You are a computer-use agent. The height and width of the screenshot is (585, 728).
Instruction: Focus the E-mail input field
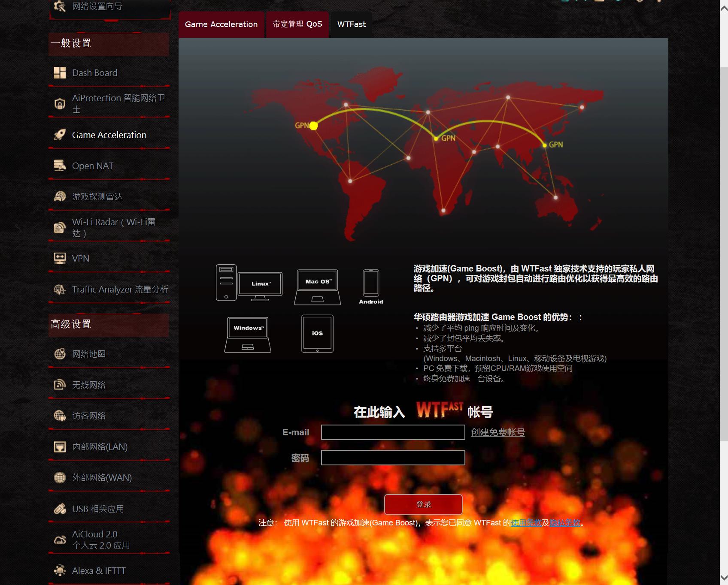[x=393, y=432]
